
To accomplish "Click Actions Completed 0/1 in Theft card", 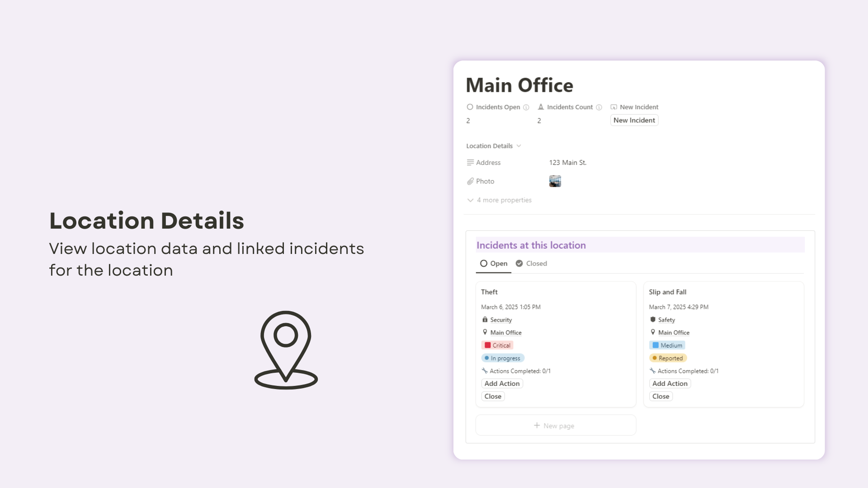I will tap(520, 371).
